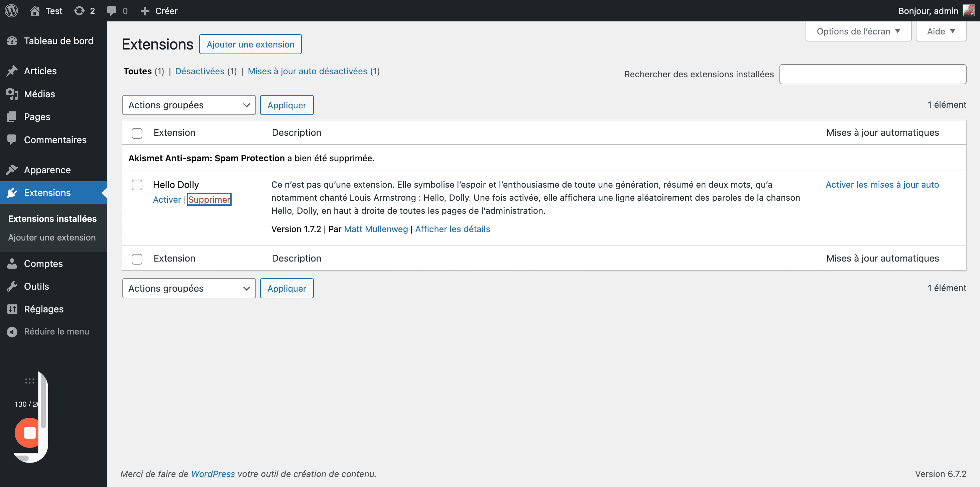Tick the Hello Dolly checkbox
The image size is (980, 487).
pos(137,185)
